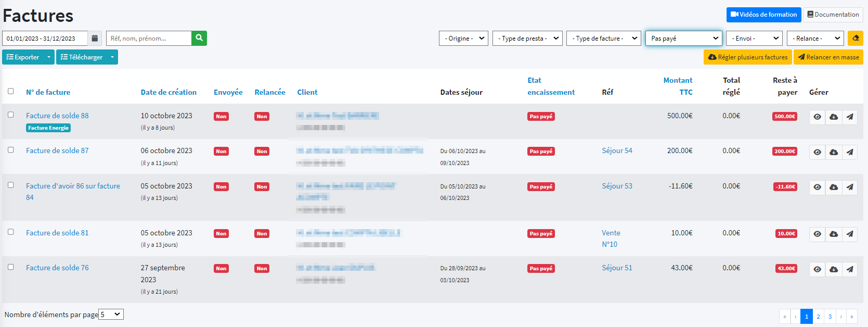The image size is (868, 327).
Task: Sort by Date de création column header
Action: pos(169,92)
